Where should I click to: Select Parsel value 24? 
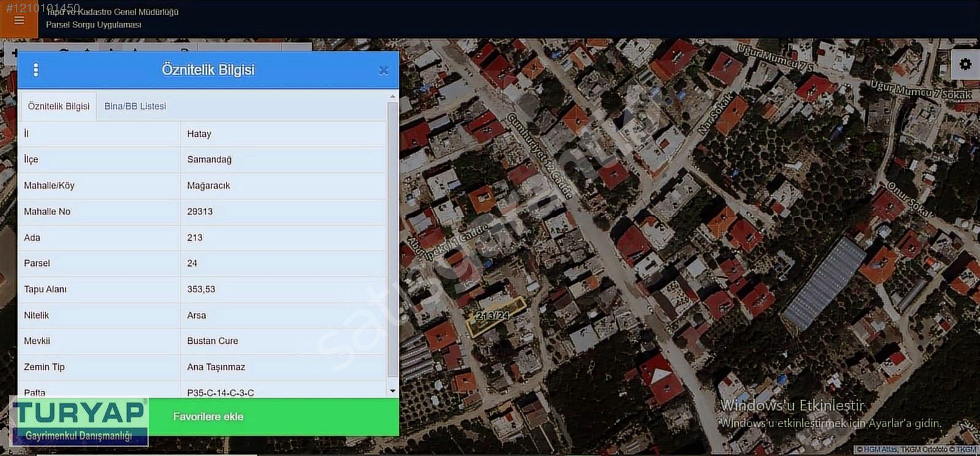284,264
